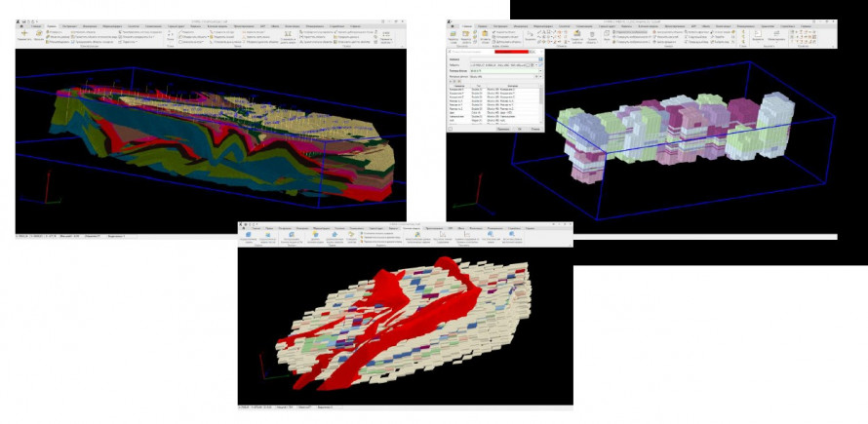The image size is (868, 424).
Task: Click the large two-figure mirror icon in surfaces window ribbon
Action: coord(288,34)
